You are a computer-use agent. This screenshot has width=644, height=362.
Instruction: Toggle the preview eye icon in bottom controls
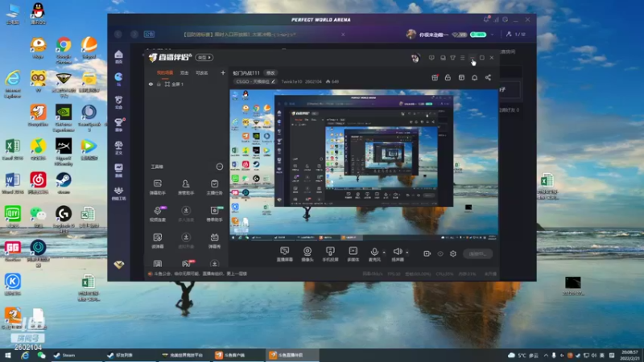[440, 253]
